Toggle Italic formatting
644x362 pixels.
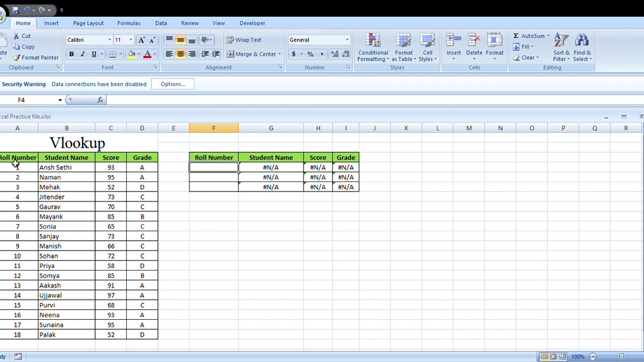(83, 54)
